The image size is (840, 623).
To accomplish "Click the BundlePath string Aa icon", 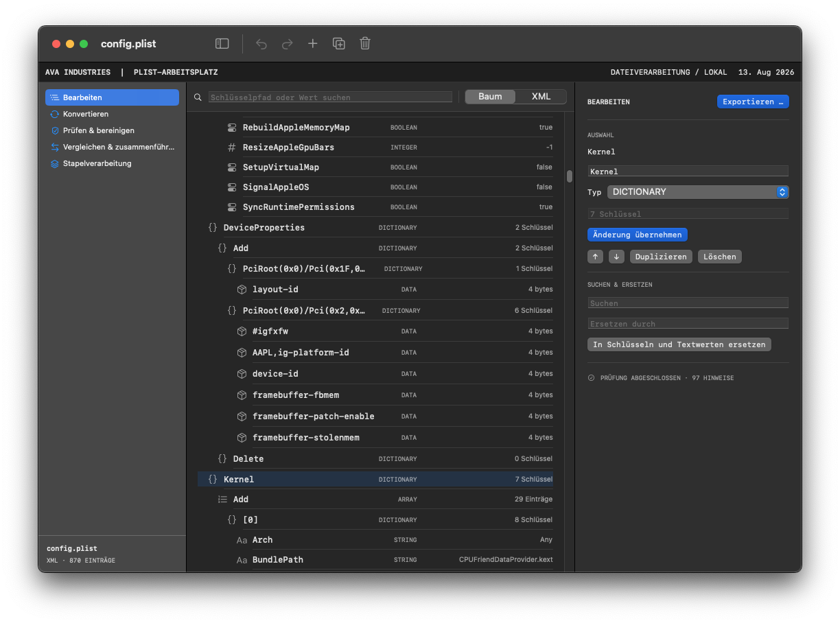I will [x=242, y=561].
